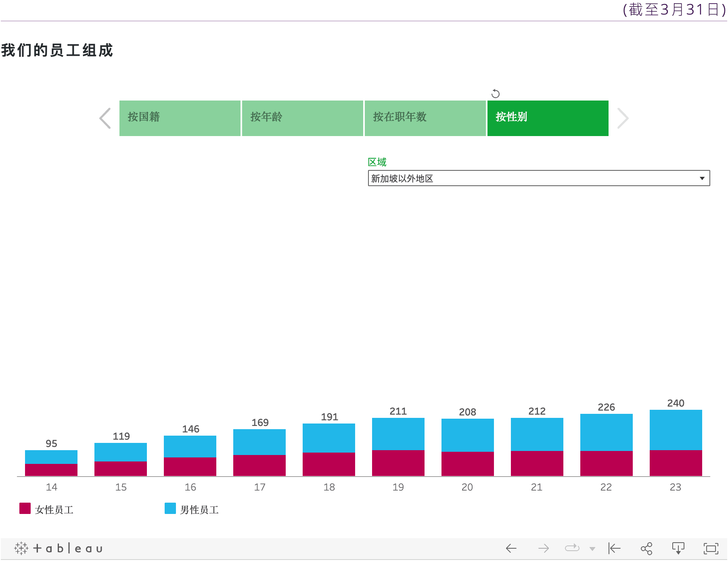
Task: Open the 区域 dropdown showing 新加坡以外地区
Action: 539,178
